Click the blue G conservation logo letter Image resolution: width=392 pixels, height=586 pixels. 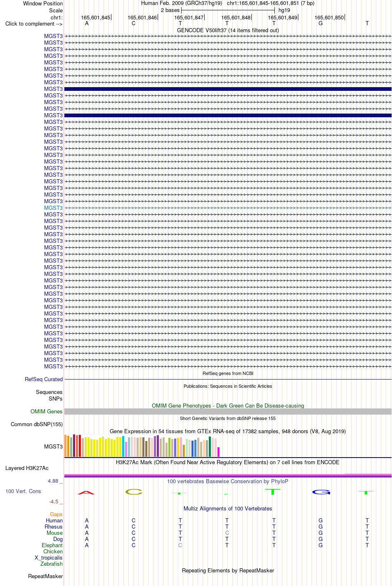321,492
